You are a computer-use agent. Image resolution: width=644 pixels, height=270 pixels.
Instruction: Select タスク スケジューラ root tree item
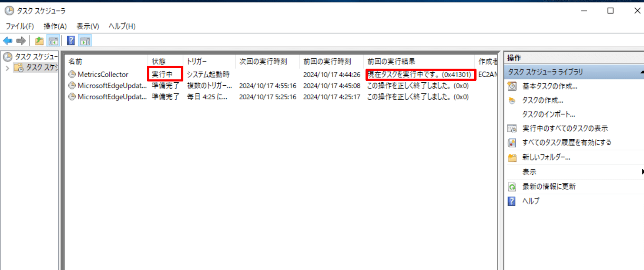pyautogui.click(x=36, y=57)
